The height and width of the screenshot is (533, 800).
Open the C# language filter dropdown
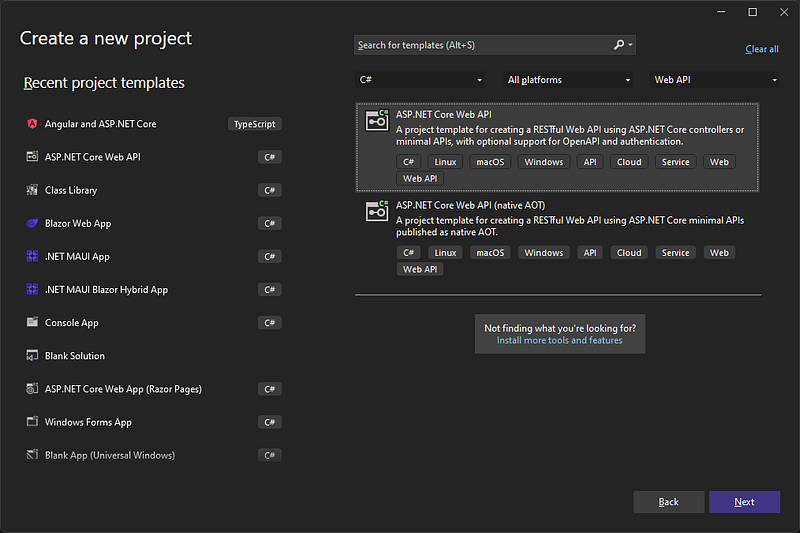(x=420, y=80)
